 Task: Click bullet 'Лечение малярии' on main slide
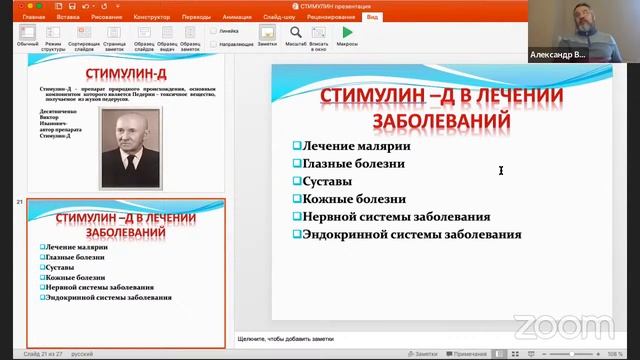point(356,146)
